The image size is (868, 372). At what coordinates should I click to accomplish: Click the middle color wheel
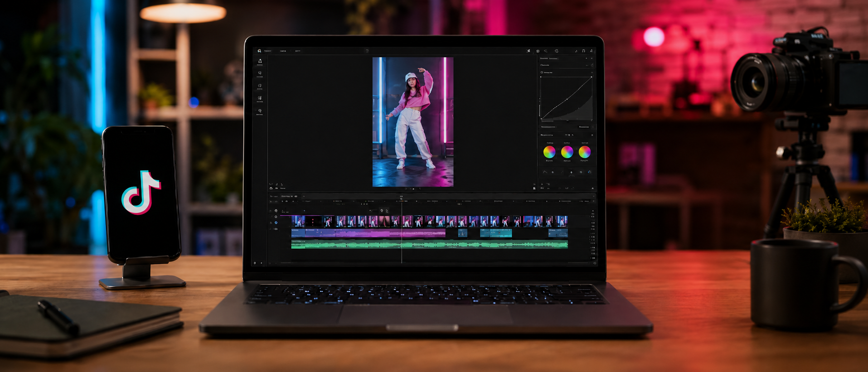[x=567, y=152]
